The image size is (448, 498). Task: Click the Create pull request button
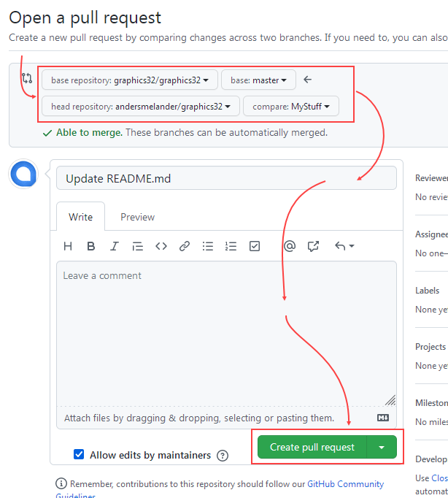(x=312, y=447)
